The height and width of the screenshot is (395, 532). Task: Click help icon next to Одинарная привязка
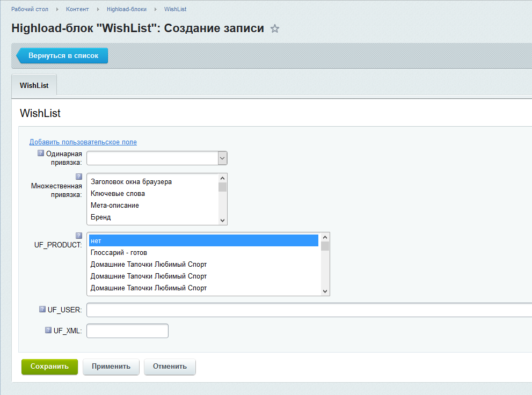click(41, 153)
